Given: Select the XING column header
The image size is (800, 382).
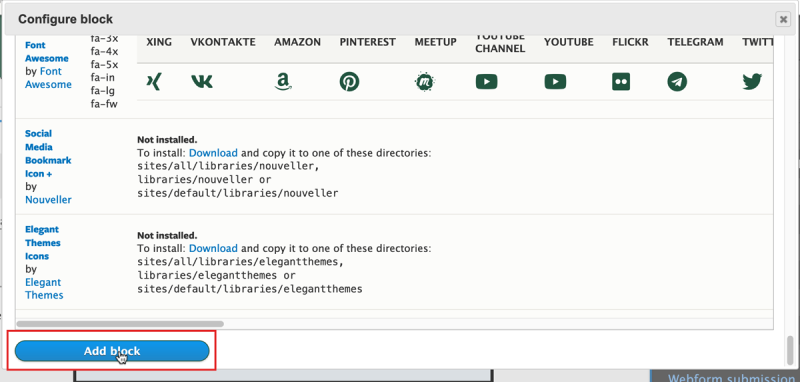Looking at the screenshot, I should coord(159,42).
